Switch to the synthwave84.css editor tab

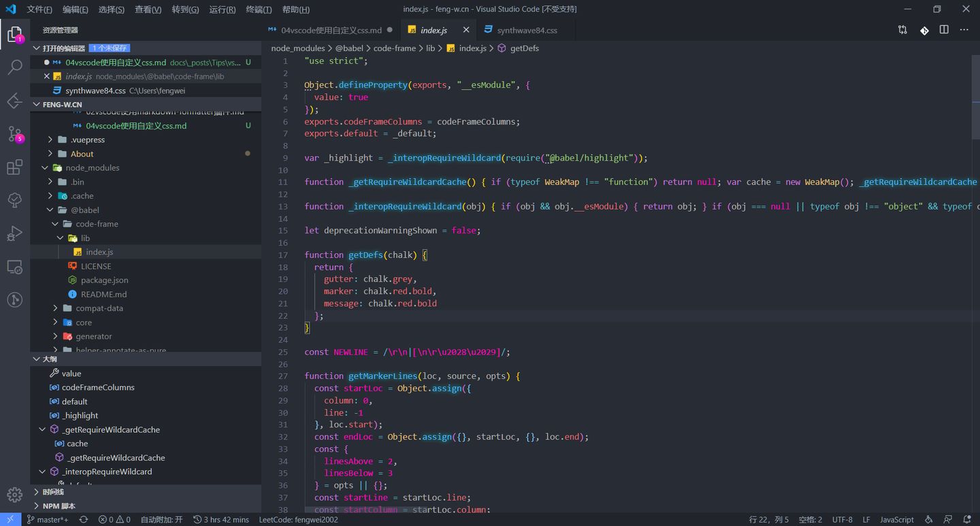pyautogui.click(x=527, y=30)
